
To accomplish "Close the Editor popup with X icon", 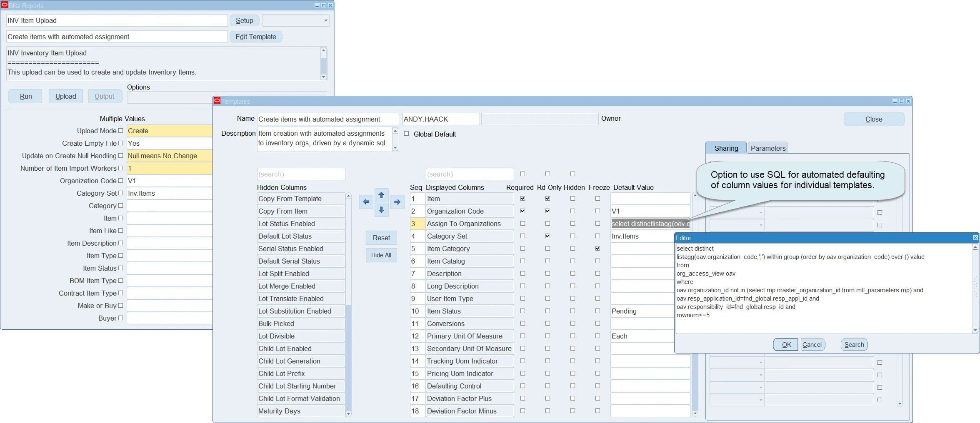I will (x=975, y=238).
